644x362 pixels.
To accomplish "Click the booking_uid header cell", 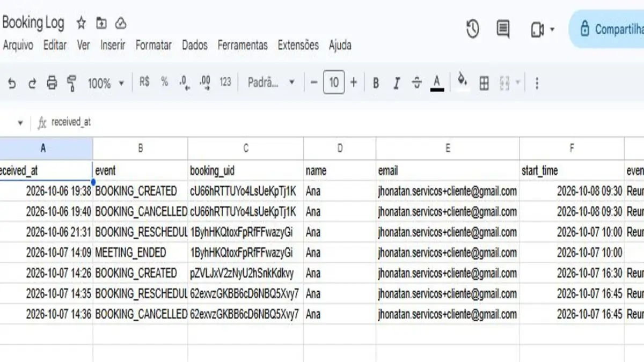I will (x=246, y=171).
